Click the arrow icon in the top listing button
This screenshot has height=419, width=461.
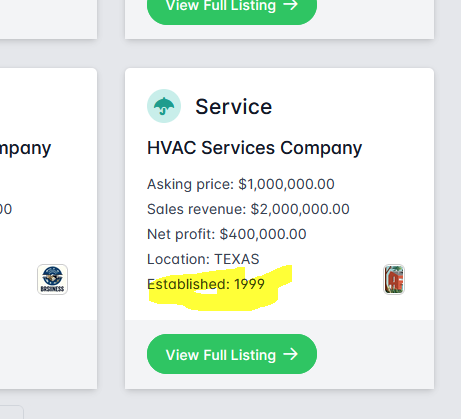tap(290, 5)
